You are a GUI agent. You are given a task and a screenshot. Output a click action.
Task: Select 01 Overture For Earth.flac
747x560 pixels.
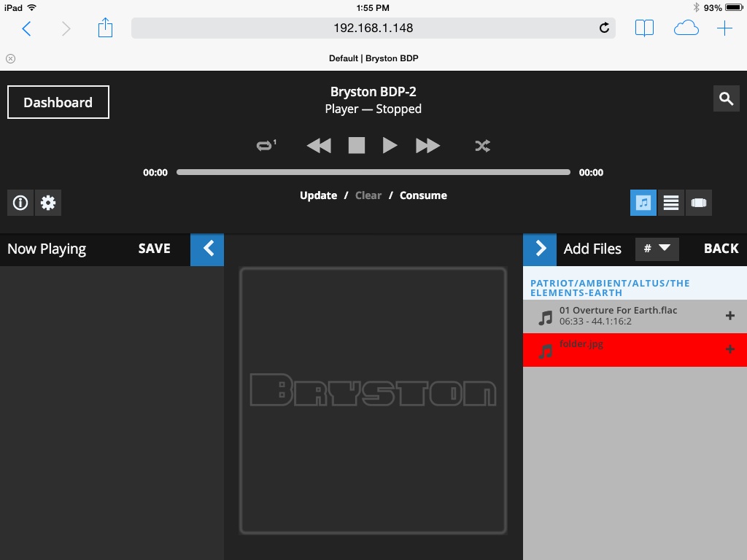[635, 316]
